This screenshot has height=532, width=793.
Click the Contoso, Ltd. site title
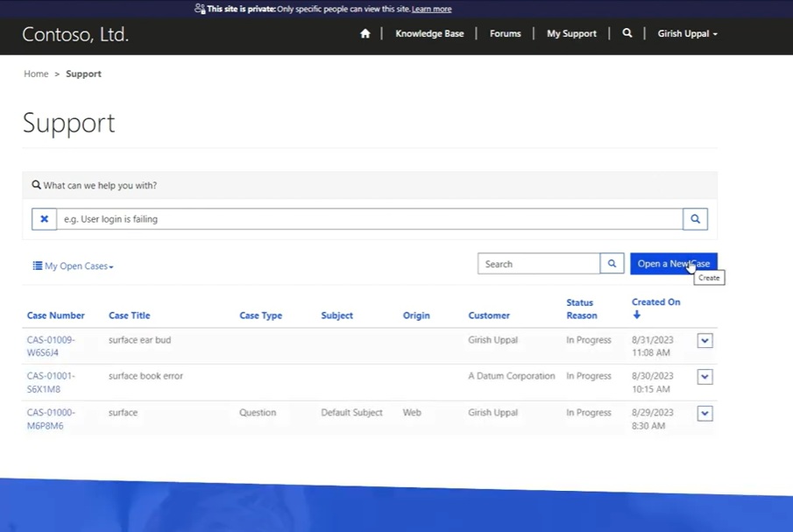pyautogui.click(x=75, y=34)
